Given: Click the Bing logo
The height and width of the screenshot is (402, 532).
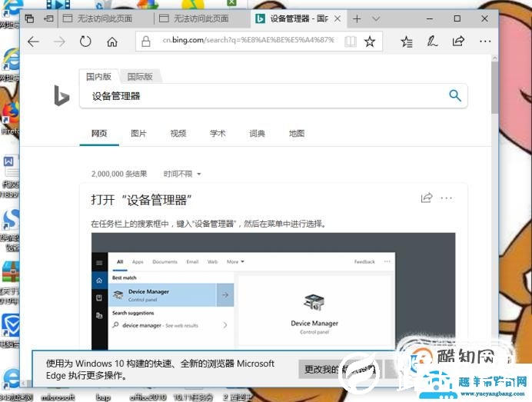Looking at the screenshot, I should point(62,95).
